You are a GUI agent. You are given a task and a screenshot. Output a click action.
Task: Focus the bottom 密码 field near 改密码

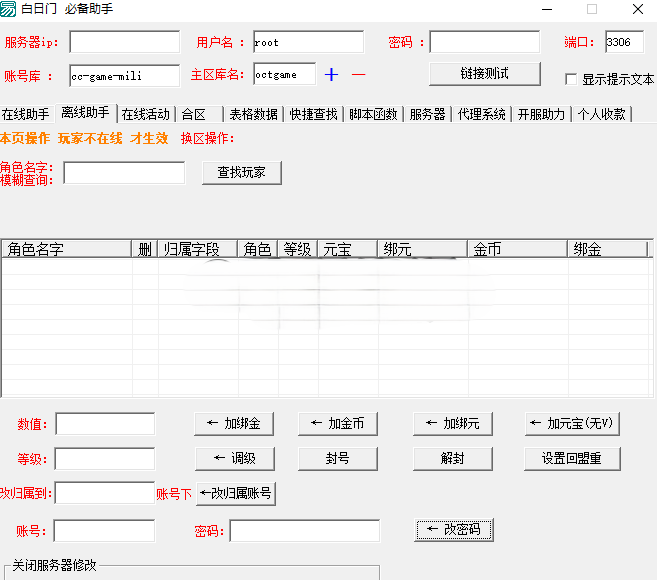pos(305,531)
